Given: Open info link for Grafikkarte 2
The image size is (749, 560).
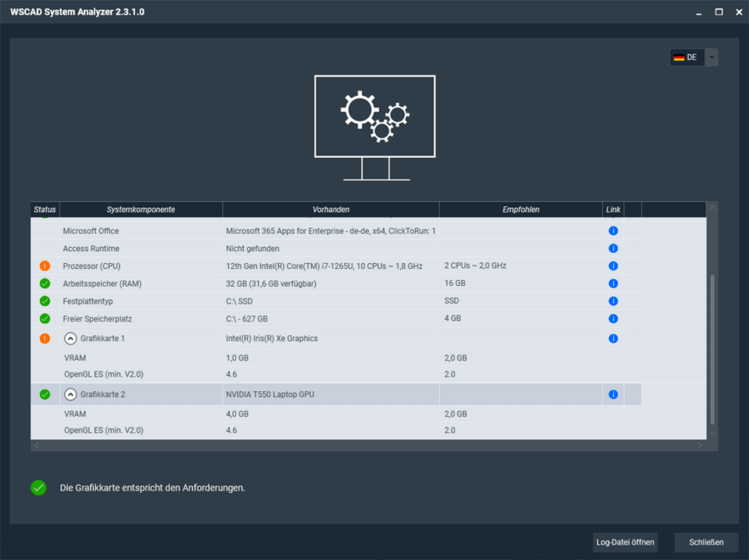Looking at the screenshot, I should pos(613,395).
